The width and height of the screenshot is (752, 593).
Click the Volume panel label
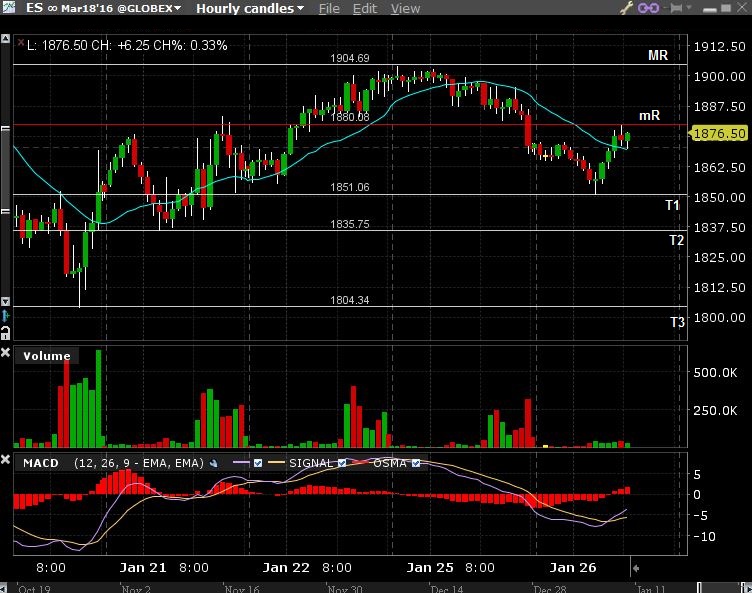[x=46, y=355]
